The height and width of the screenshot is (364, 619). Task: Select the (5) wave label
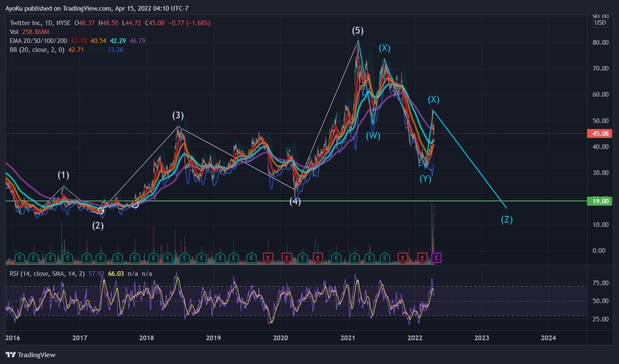click(358, 31)
